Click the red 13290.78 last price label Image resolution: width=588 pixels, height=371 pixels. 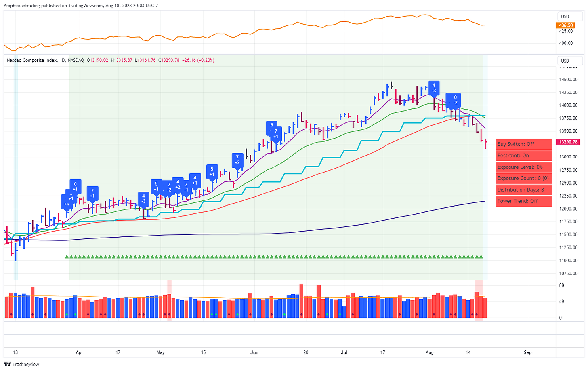point(568,142)
